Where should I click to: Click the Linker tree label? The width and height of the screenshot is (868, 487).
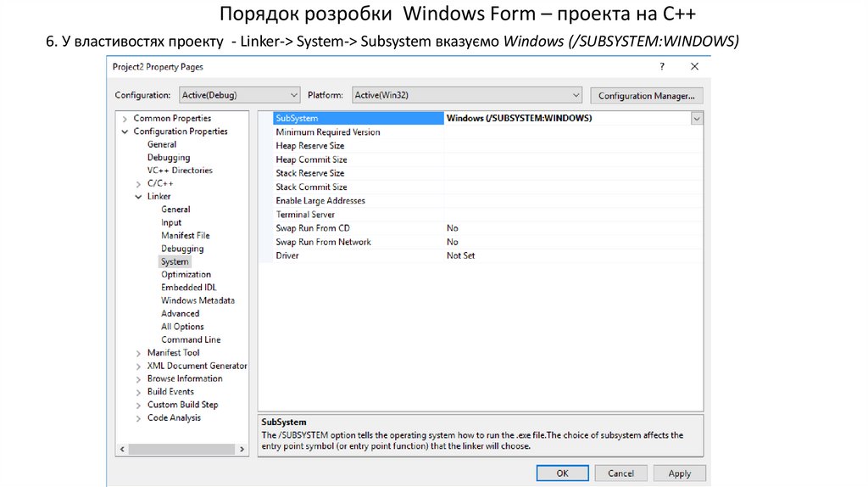(x=159, y=197)
